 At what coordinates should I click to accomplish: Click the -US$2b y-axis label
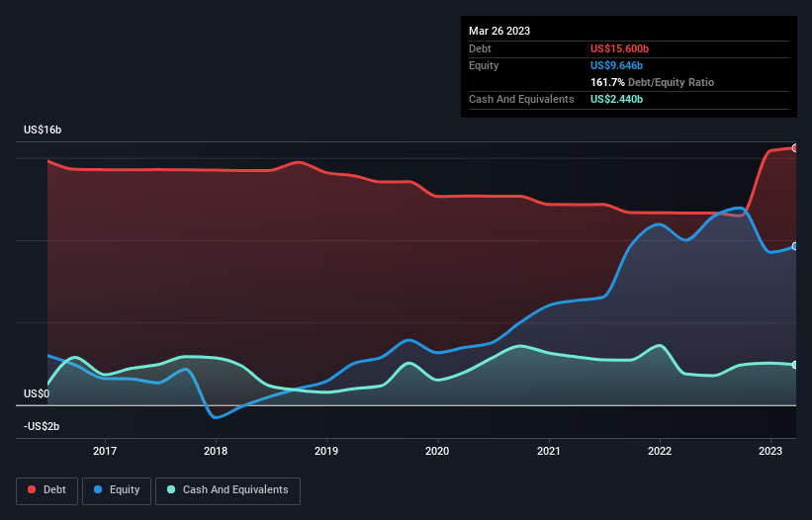(42, 426)
